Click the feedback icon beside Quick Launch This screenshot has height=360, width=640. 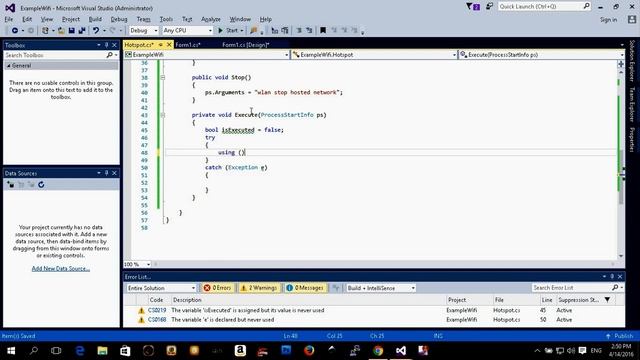point(489,7)
